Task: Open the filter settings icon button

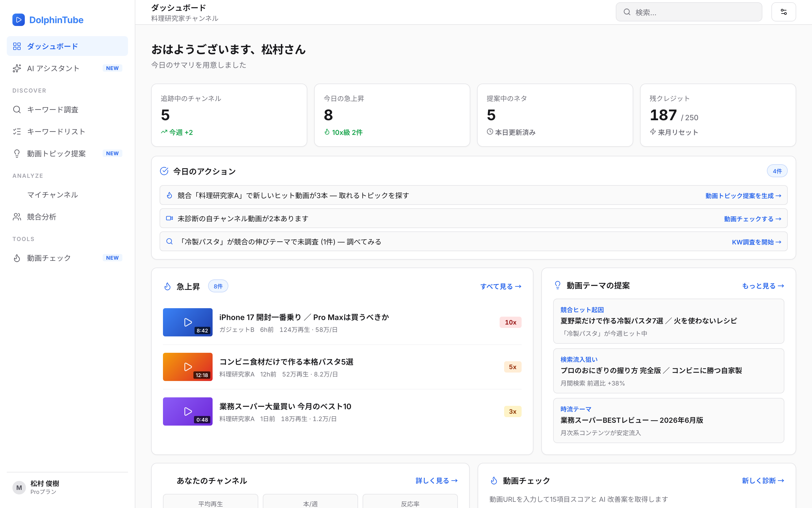Action: pyautogui.click(x=784, y=12)
